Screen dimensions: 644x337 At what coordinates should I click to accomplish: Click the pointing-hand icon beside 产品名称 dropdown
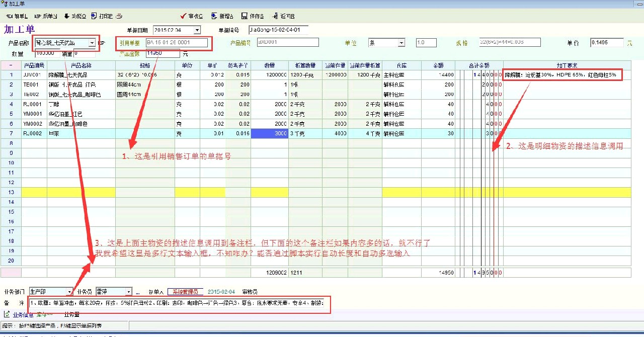(x=102, y=43)
